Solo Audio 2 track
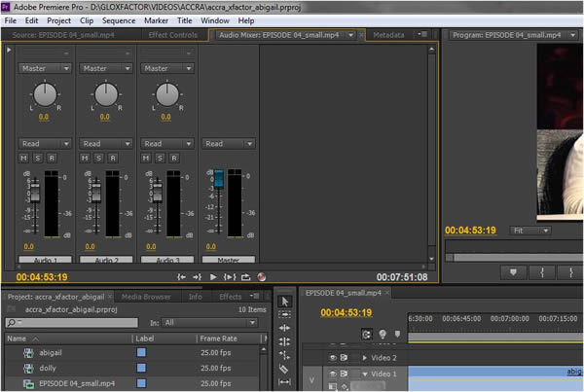This screenshot has width=584, height=392. point(98,159)
